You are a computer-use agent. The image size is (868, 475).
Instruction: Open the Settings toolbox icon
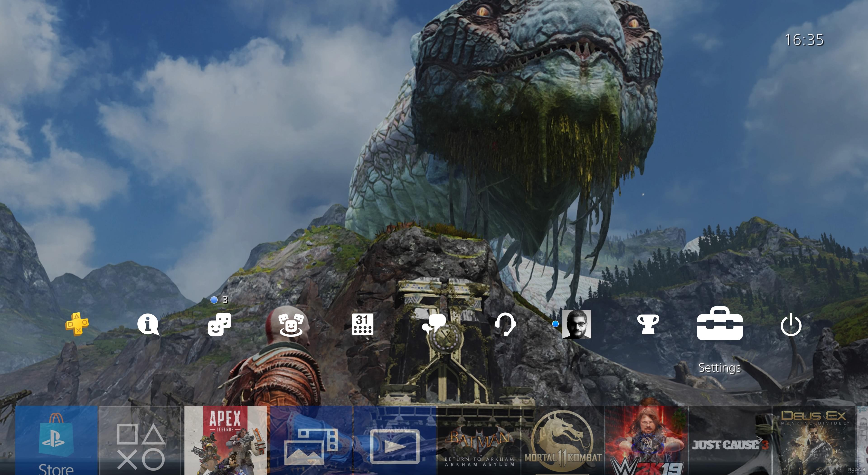coord(719,323)
